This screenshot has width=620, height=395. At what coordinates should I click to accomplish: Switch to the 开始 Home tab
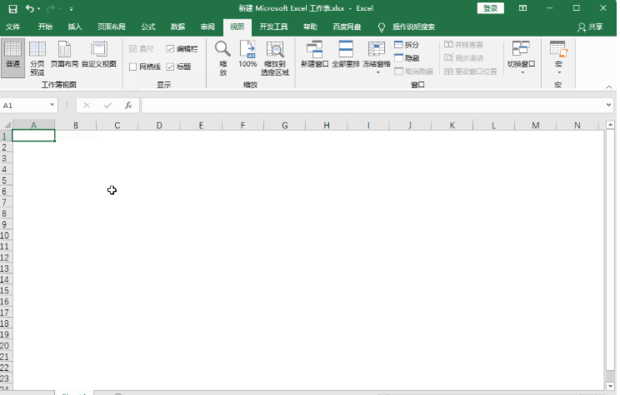click(x=45, y=27)
